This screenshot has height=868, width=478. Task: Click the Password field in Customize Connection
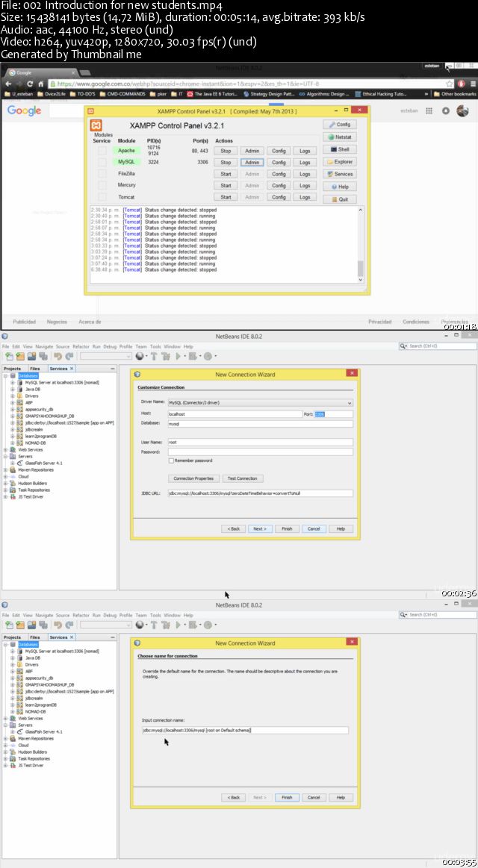(261, 452)
